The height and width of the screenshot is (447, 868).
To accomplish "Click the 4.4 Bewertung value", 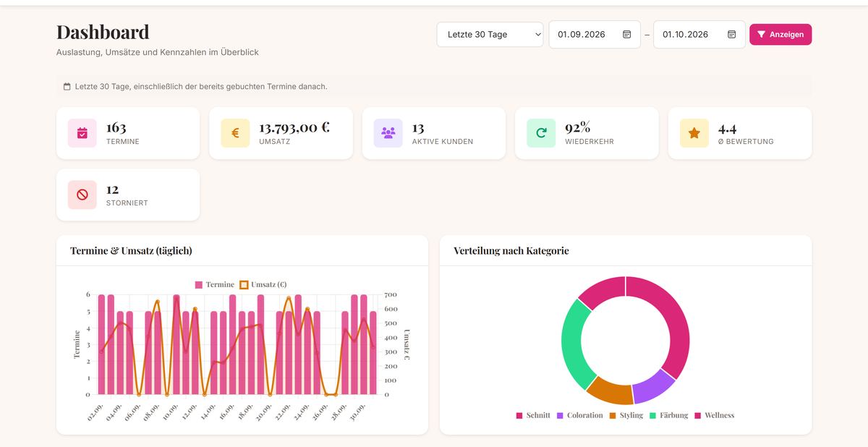I will [x=727, y=128].
